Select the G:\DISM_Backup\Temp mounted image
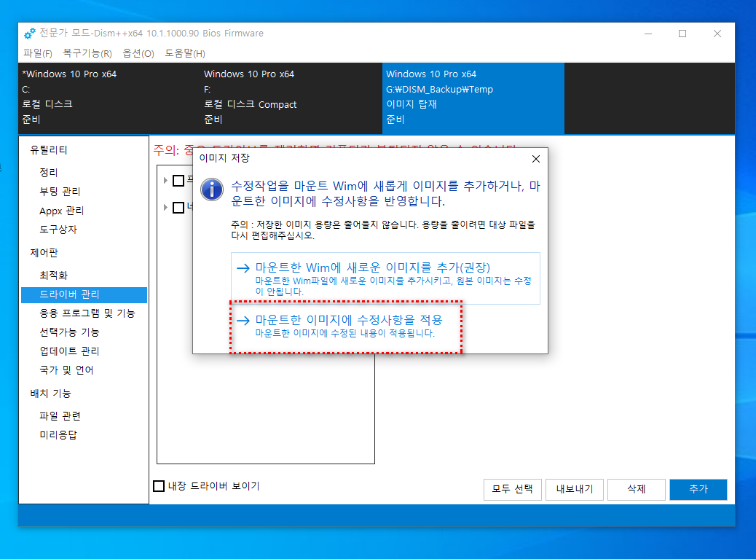 (473, 98)
